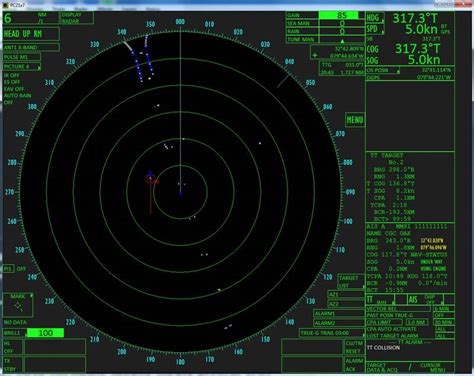Click the own ship marker at radar center
The width and height of the screenshot is (474, 376).
(x=180, y=193)
